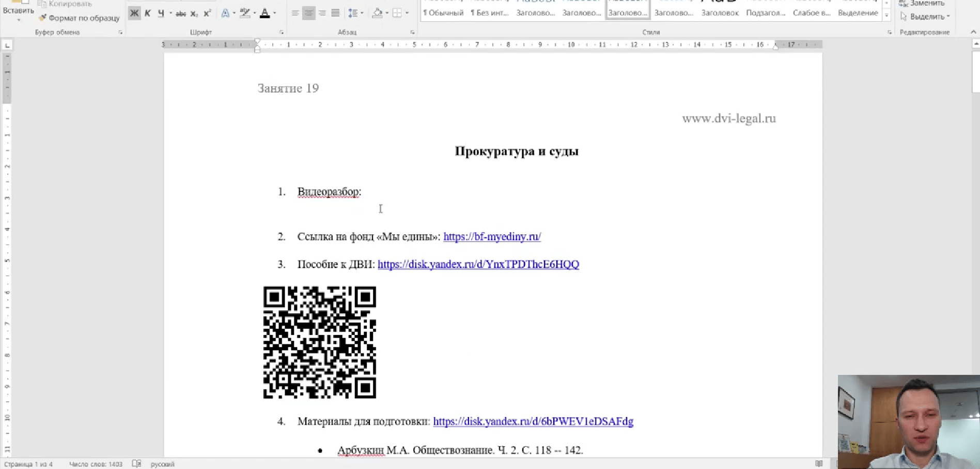This screenshot has width=980, height=469.
Task: Align text to the left
Action: pos(295,13)
